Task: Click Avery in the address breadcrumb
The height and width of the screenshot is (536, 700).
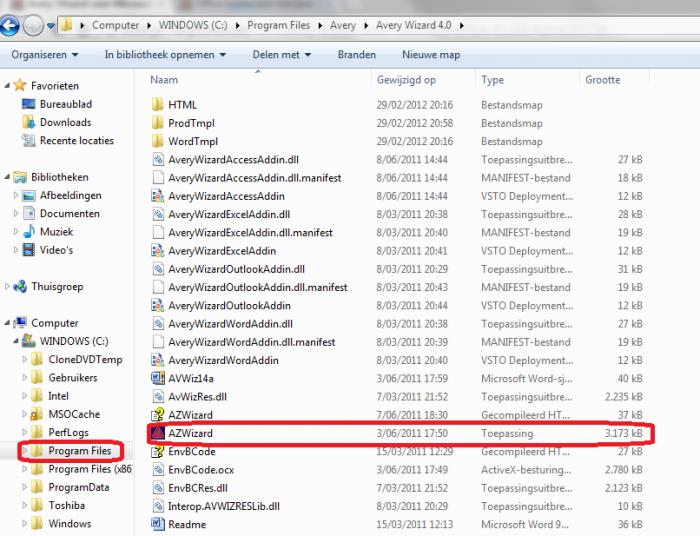Action: coord(343,25)
